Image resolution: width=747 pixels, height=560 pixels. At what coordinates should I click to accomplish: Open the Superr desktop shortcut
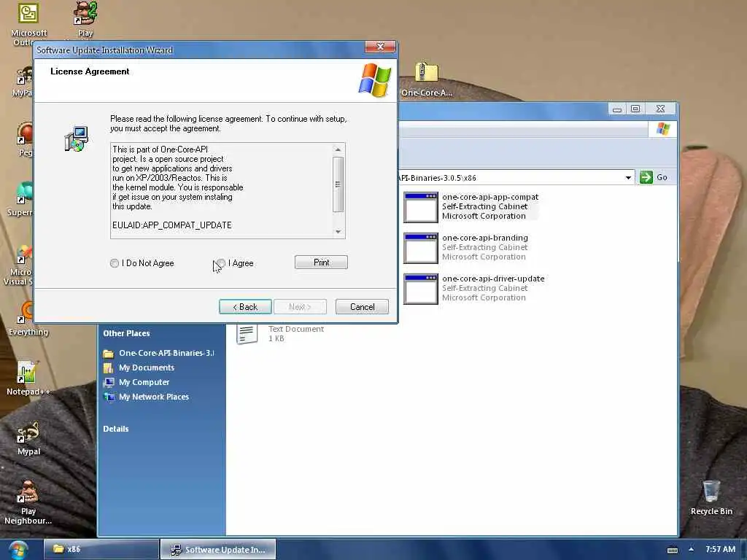coord(20,199)
